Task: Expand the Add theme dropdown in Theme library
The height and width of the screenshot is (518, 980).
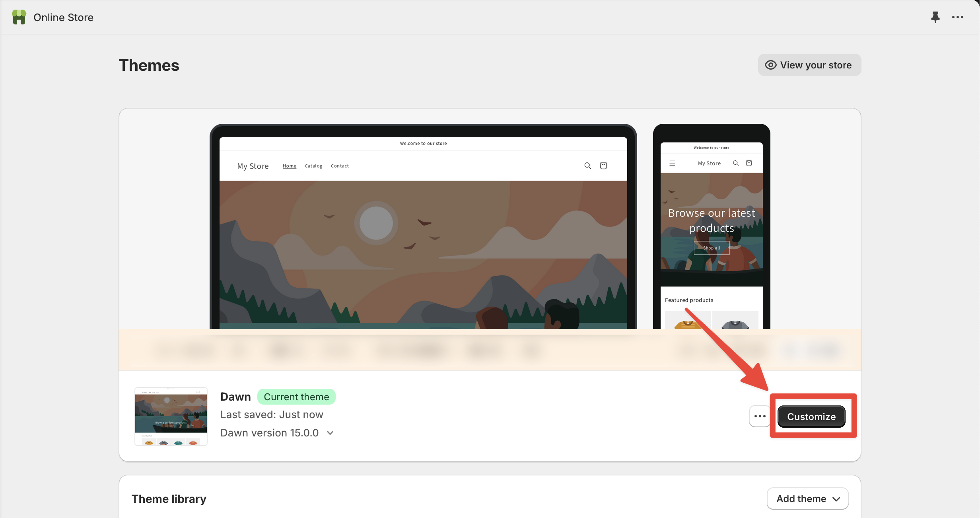Action: point(807,499)
